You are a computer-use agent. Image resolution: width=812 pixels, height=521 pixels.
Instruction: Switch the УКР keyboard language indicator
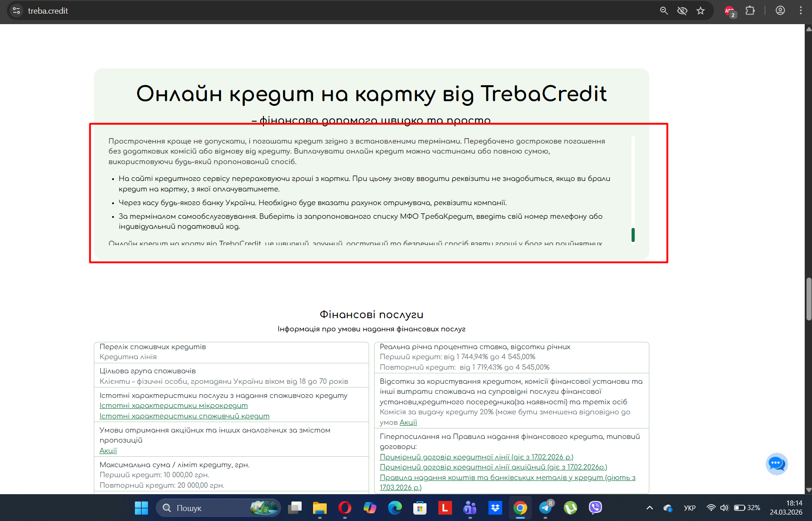pyautogui.click(x=690, y=508)
